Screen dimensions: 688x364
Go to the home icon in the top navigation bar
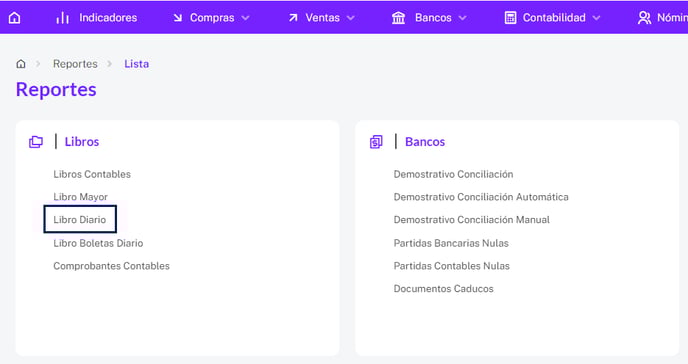(x=14, y=18)
